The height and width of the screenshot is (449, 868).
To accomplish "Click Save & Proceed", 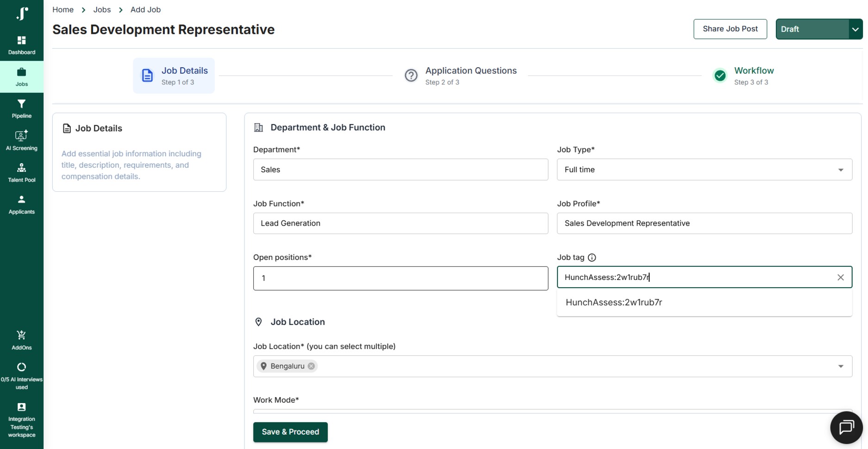I will tap(290, 432).
